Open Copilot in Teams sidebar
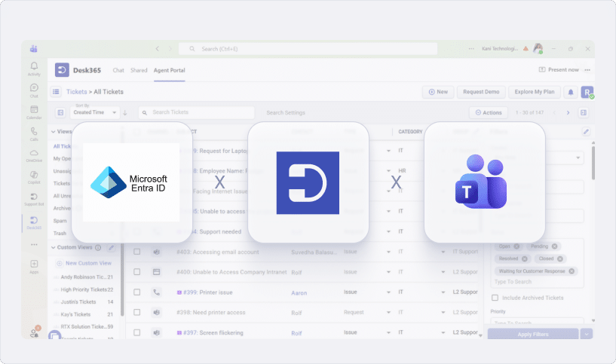 34,176
